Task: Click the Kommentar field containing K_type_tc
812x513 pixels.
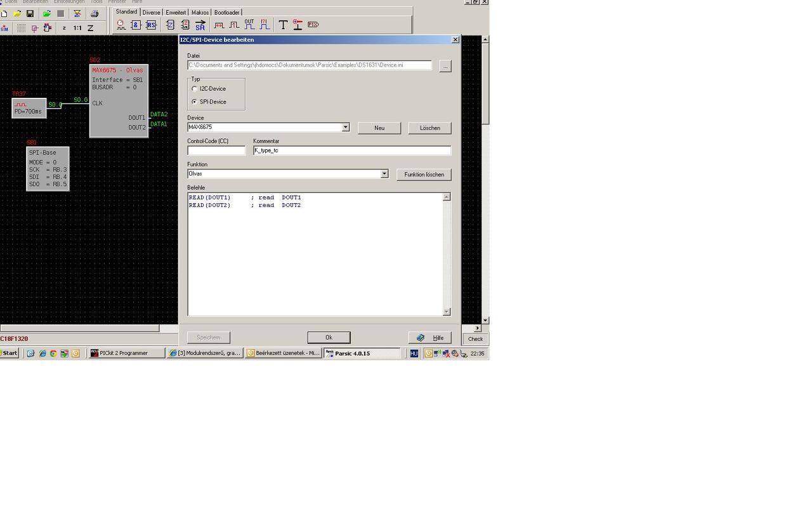Action: [x=352, y=150]
